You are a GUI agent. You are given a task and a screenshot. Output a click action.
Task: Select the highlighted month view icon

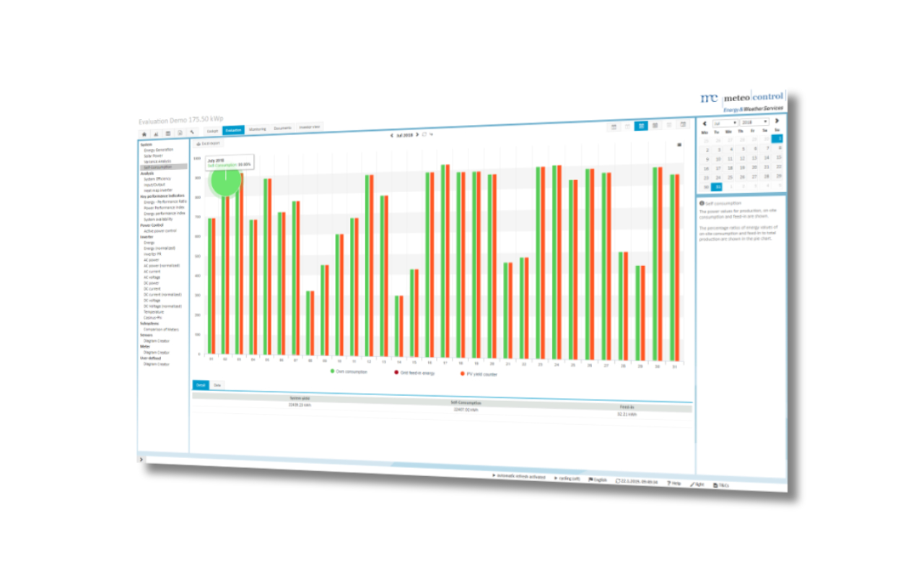(641, 126)
